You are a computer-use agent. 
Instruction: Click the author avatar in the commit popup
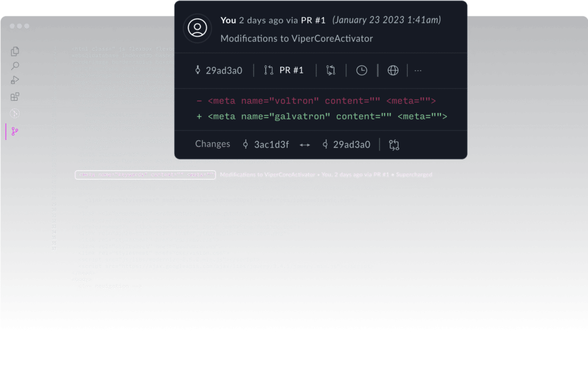tap(198, 28)
